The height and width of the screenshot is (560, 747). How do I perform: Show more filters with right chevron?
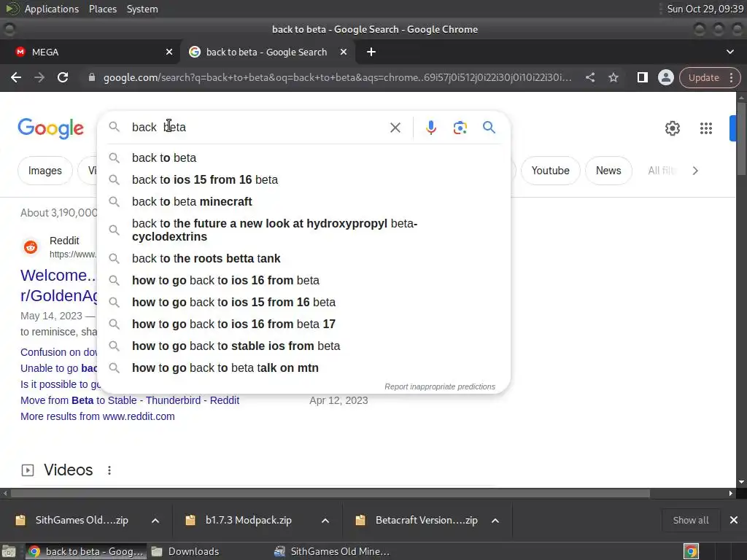click(695, 171)
